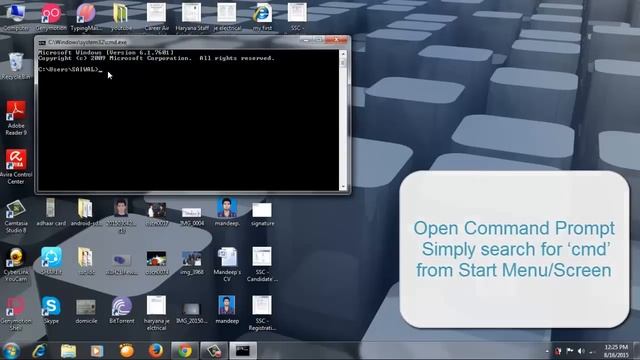The image size is (640, 360).
Task: Open the SHAREit desktop shortcut
Action: coord(51,261)
